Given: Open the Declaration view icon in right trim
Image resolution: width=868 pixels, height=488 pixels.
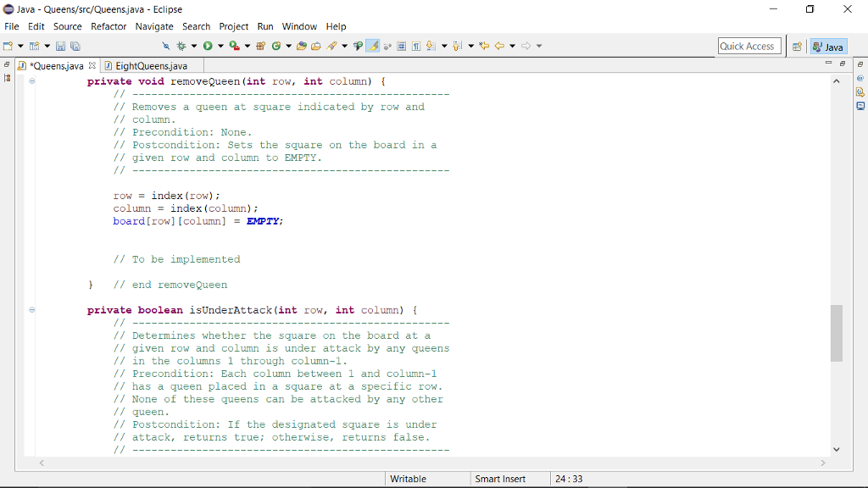Looking at the screenshot, I should [860, 91].
